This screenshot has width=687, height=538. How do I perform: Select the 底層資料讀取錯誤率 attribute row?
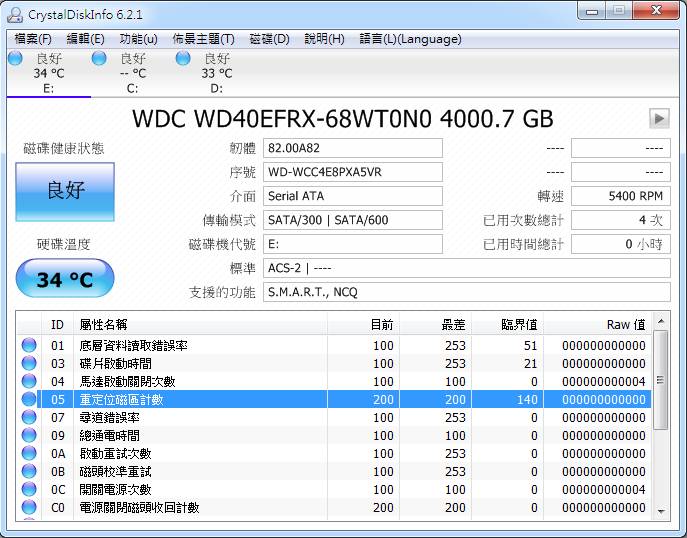coord(334,345)
